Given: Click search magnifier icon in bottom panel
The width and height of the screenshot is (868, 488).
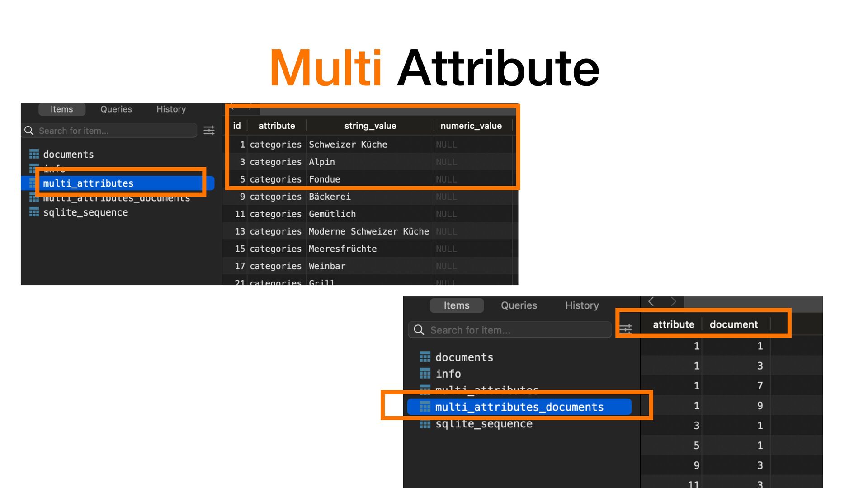Looking at the screenshot, I should (419, 330).
